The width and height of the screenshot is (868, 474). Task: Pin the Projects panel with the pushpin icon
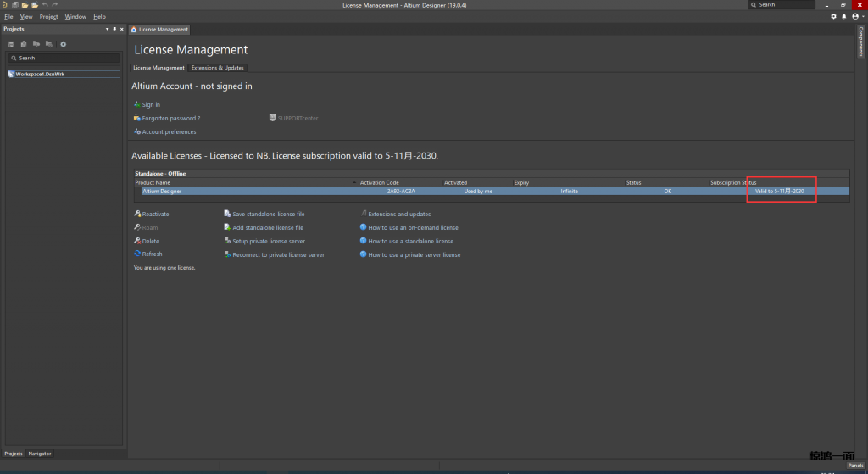114,29
